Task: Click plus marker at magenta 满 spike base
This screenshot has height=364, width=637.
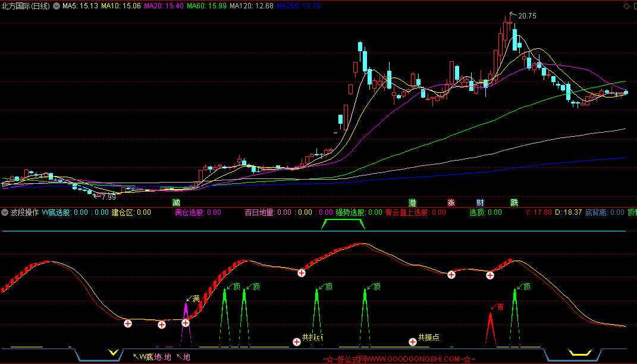Action: coord(186,323)
